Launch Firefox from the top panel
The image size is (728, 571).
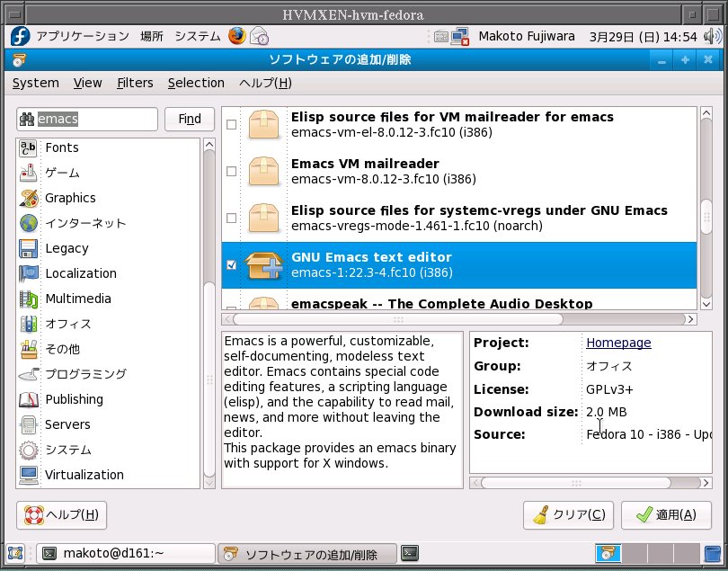point(236,36)
